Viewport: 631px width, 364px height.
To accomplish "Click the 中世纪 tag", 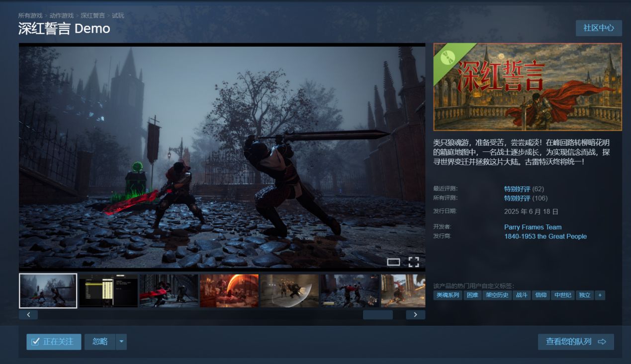I will [563, 295].
